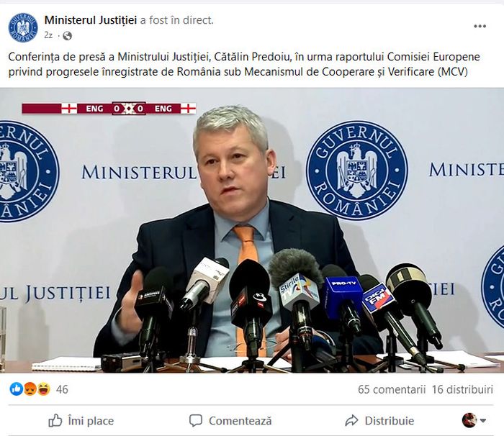Expand the profile switcher dropdown arrow
This screenshot has height=436, width=504.
tap(483, 420)
